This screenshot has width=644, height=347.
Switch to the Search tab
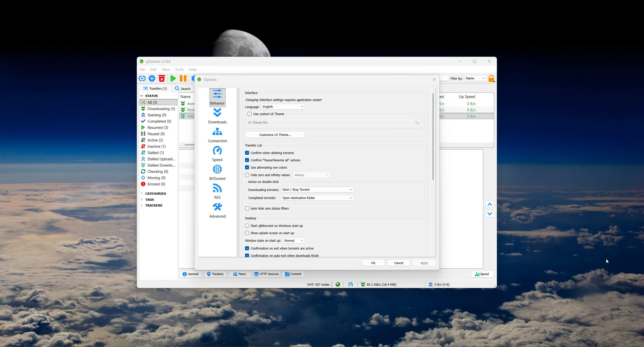point(183,89)
